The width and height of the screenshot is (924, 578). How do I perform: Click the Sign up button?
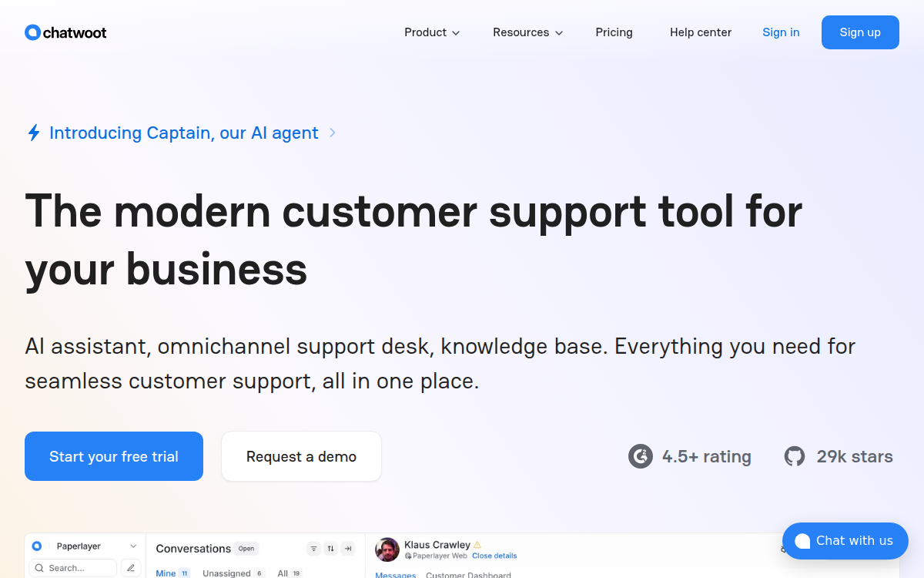pyautogui.click(x=860, y=32)
